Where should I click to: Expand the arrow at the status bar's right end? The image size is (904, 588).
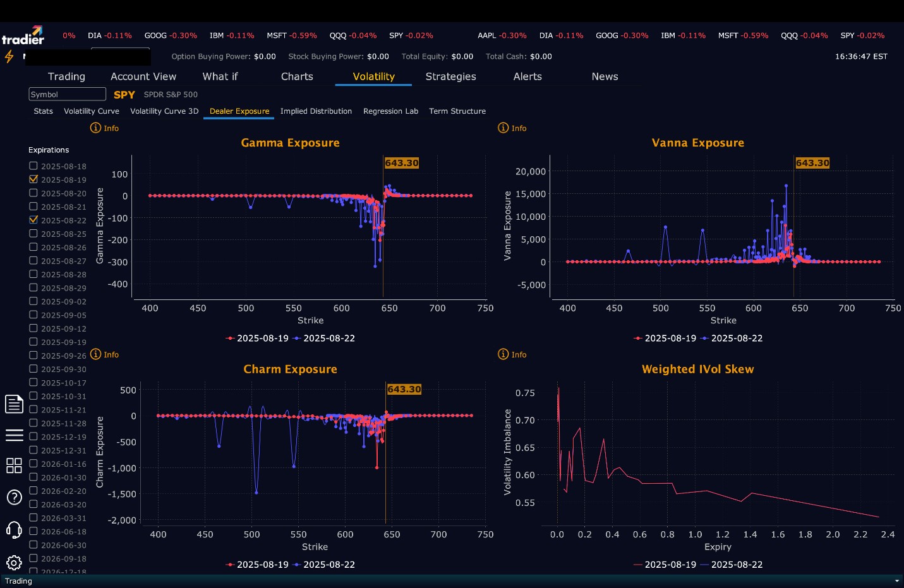(x=897, y=581)
